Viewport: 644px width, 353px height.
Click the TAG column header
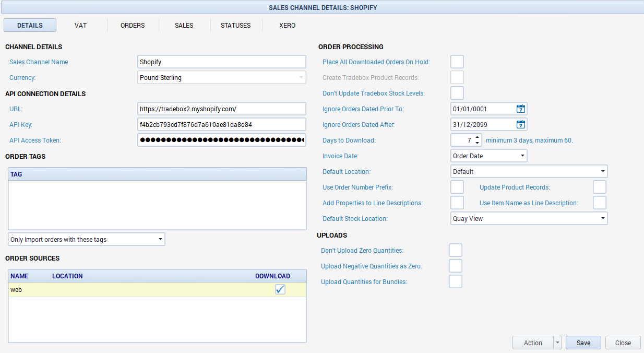[x=157, y=174]
